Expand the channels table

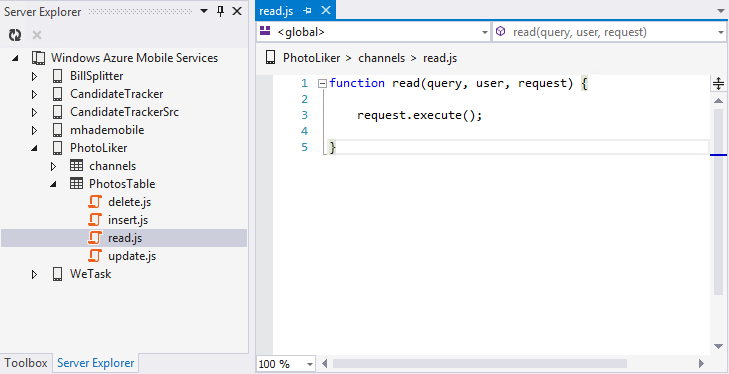tap(53, 167)
